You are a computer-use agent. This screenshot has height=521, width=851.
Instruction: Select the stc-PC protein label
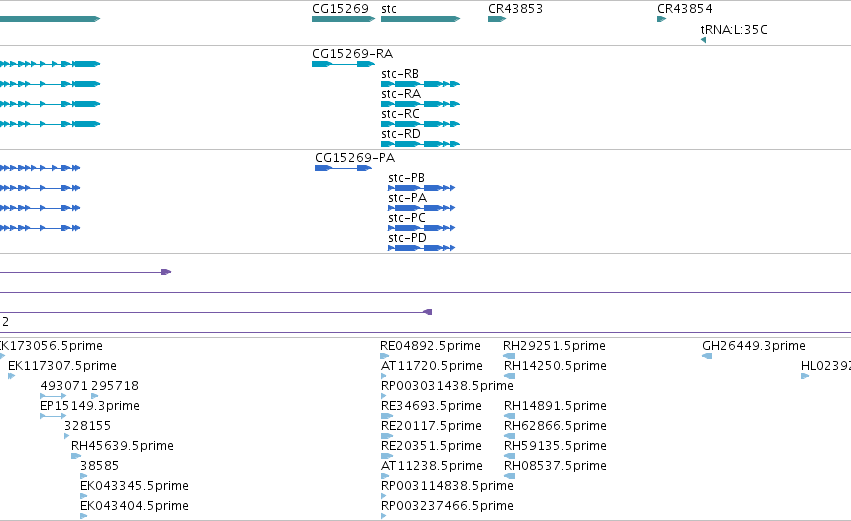(407, 218)
